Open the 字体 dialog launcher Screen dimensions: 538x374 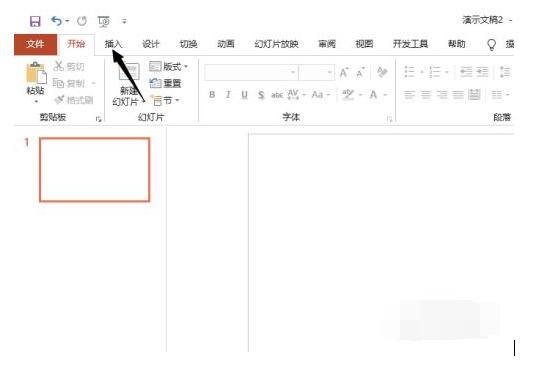click(x=389, y=119)
